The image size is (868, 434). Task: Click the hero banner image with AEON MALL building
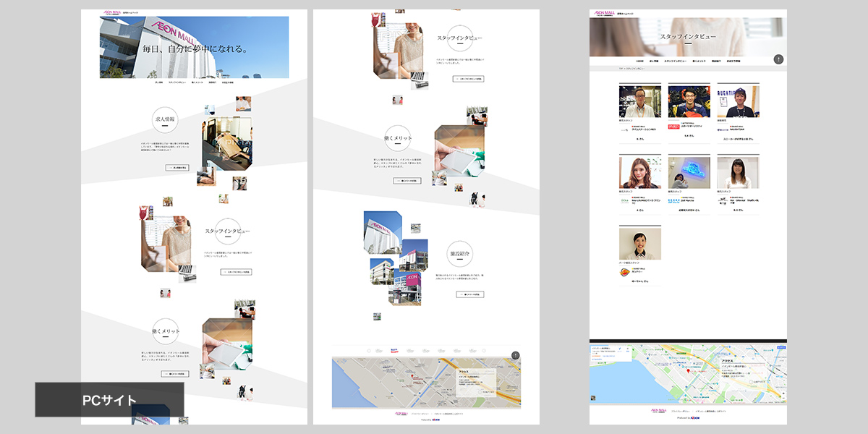coord(194,47)
